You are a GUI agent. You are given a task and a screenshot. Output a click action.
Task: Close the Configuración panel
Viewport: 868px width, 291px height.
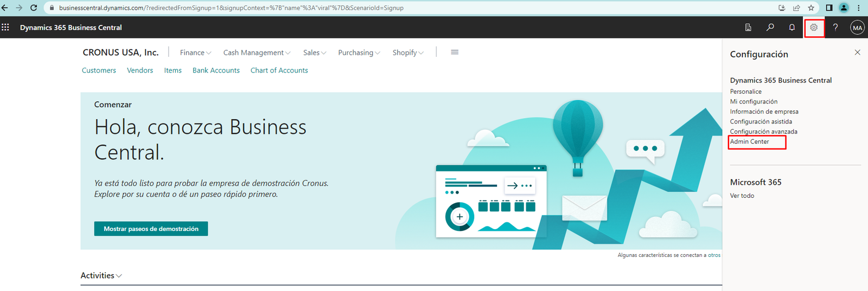tap(857, 53)
